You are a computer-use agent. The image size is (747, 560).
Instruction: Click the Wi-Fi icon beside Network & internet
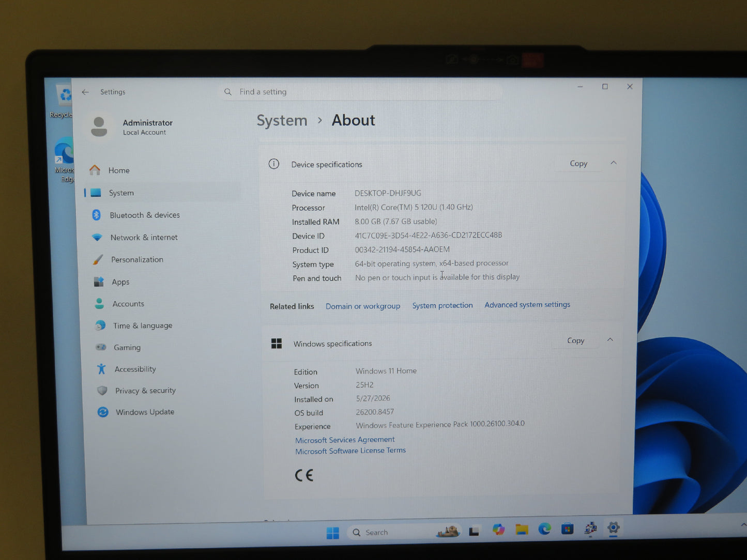(97, 238)
